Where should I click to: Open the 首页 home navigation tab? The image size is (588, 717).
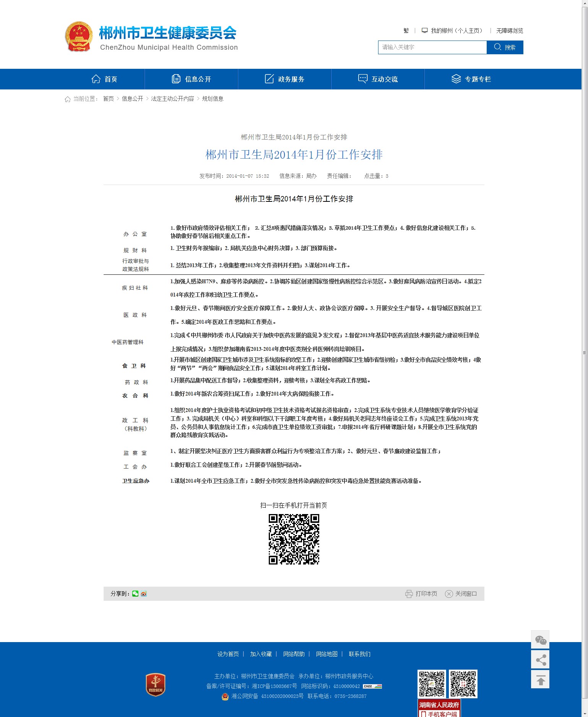(x=104, y=79)
